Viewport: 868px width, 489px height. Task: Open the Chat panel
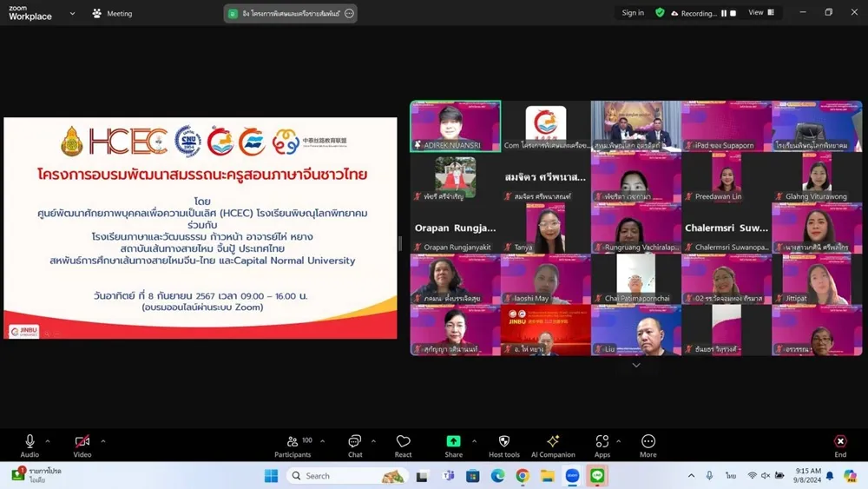tap(355, 446)
